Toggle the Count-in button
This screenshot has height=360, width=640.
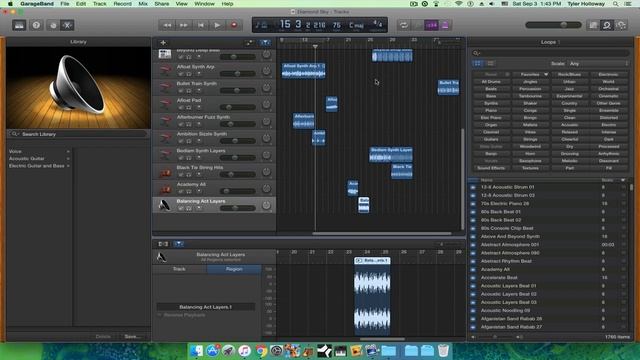click(x=431, y=25)
